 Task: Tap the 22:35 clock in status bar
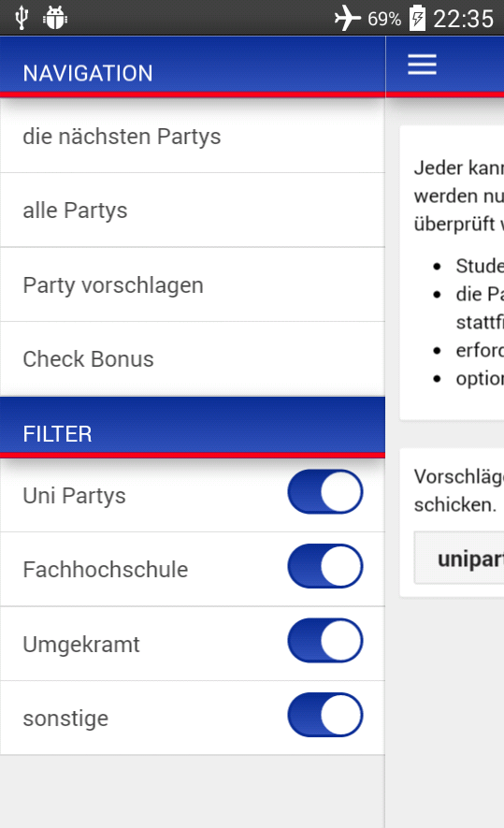[464, 19]
